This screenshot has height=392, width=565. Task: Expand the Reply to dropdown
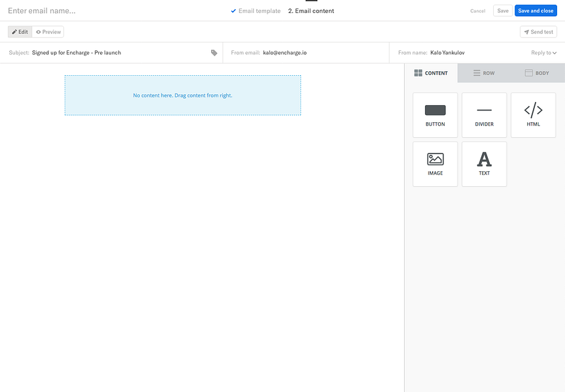(543, 52)
